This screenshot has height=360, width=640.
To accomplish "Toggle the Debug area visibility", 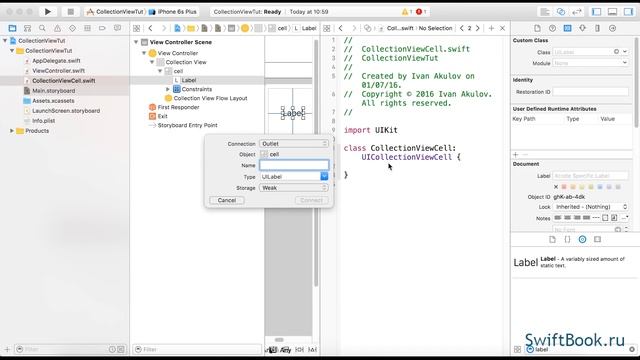I will tap(612, 12).
